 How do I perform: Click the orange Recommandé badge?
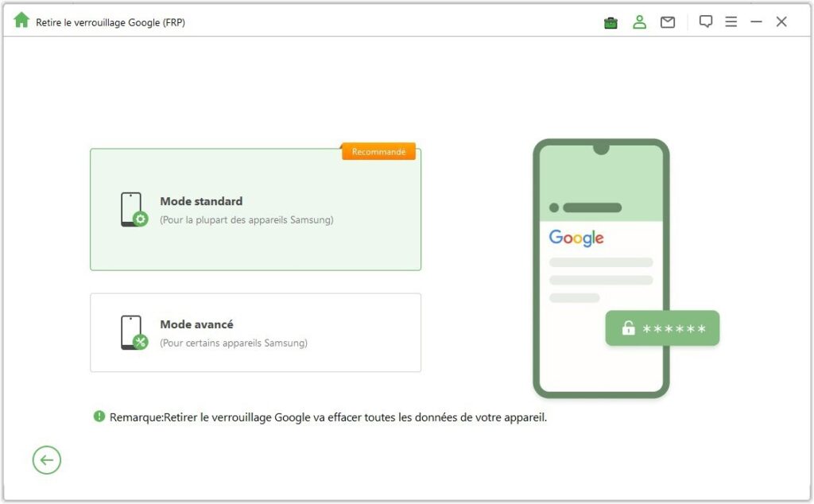[378, 152]
